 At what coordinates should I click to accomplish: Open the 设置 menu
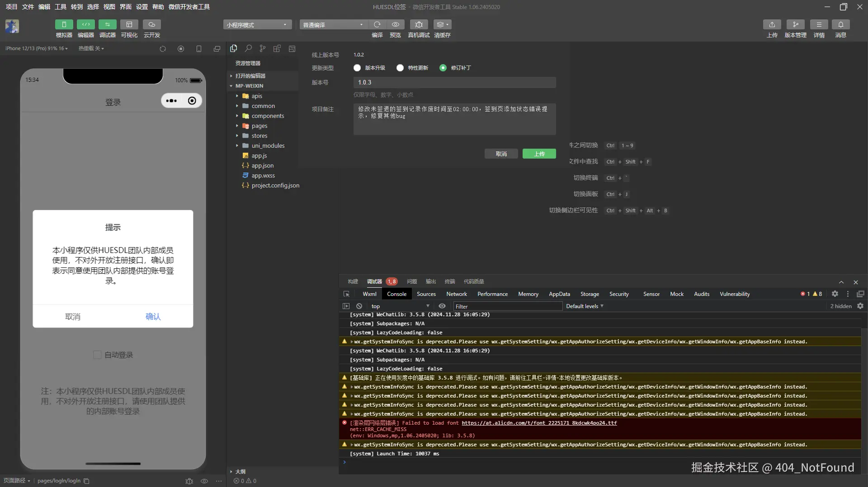(142, 7)
